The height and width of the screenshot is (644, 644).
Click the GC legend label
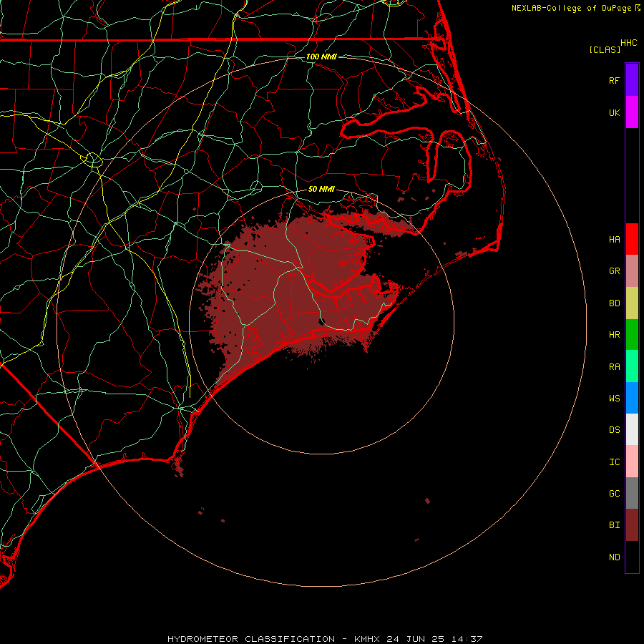pyautogui.click(x=615, y=493)
